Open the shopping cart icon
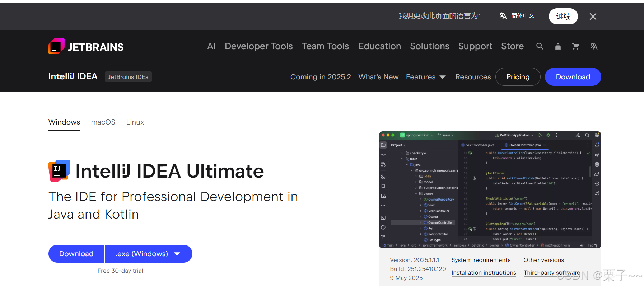This screenshot has width=644, height=286. coord(576,46)
